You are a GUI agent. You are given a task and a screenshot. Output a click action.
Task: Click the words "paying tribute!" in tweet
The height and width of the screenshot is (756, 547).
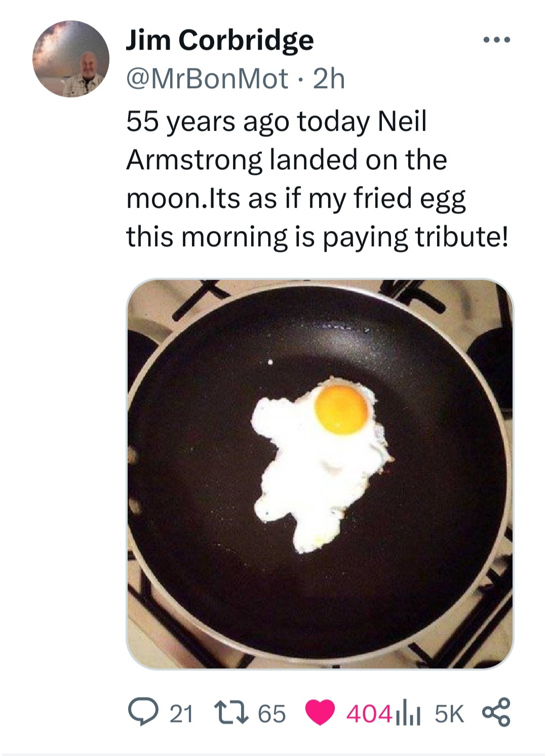pyautogui.click(x=415, y=237)
